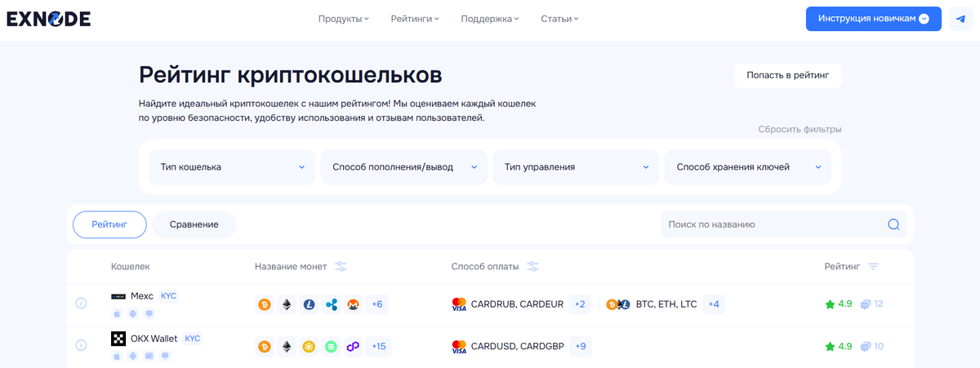The width and height of the screenshot is (980, 368).
Task: Open the 10 reviews comment icon for OKX Wallet
Action: click(866, 347)
